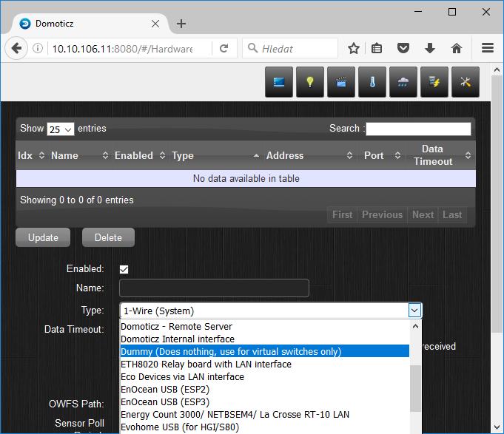This screenshot has height=434, width=504.
Task: Select the address bar URL
Action: [x=122, y=49]
